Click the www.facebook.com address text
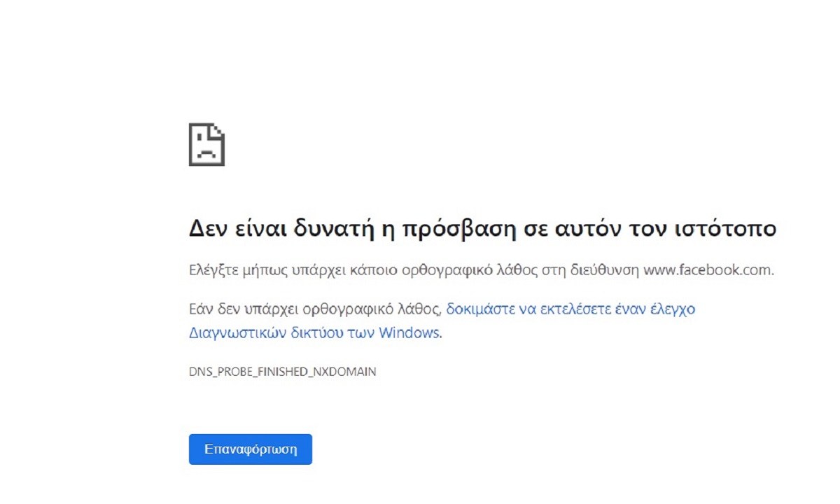 point(708,270)
